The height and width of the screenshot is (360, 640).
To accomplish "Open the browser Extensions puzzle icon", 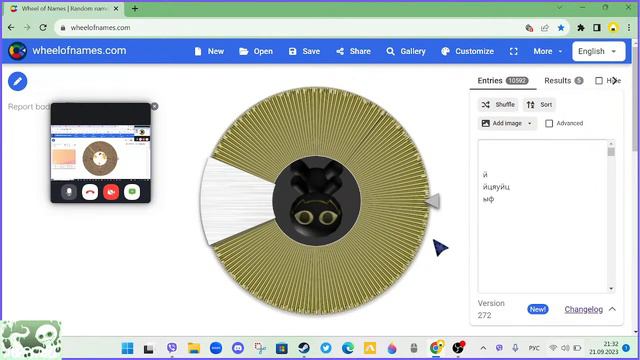I will coord(580,28).
